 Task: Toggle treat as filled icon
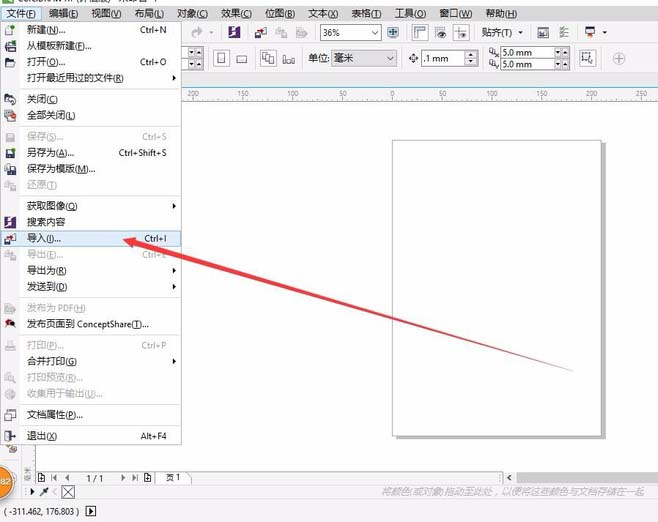[587, 58]
